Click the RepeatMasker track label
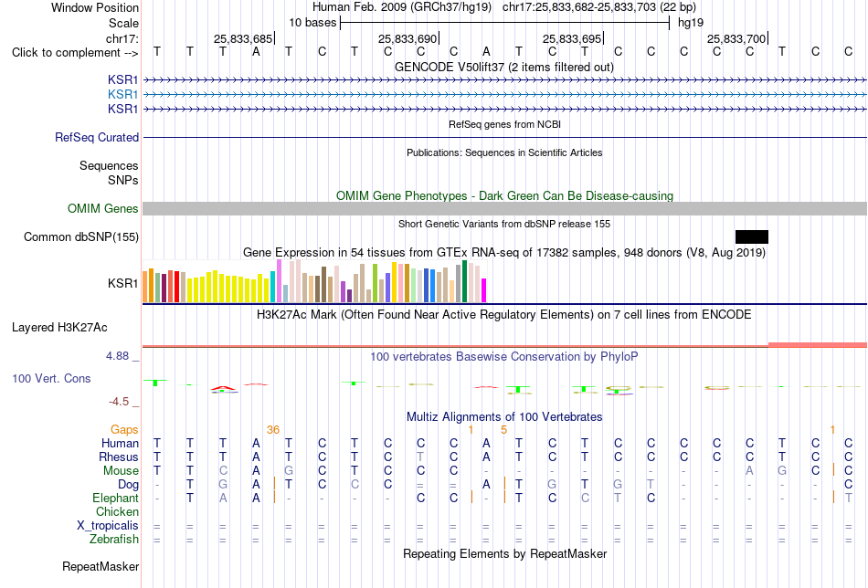 [x=101, y=566]
